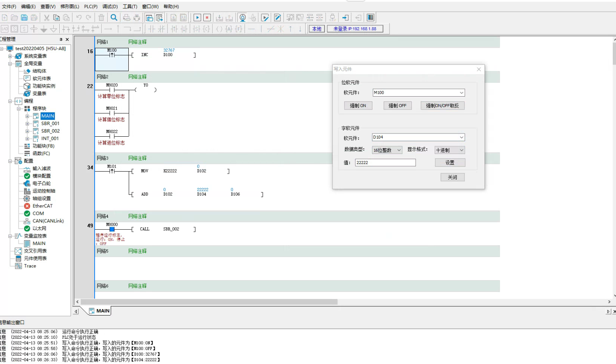The height and width of the screenshot is (364, 616).
Task: Collapse the 全局变量 tree node
Action: 10,64
